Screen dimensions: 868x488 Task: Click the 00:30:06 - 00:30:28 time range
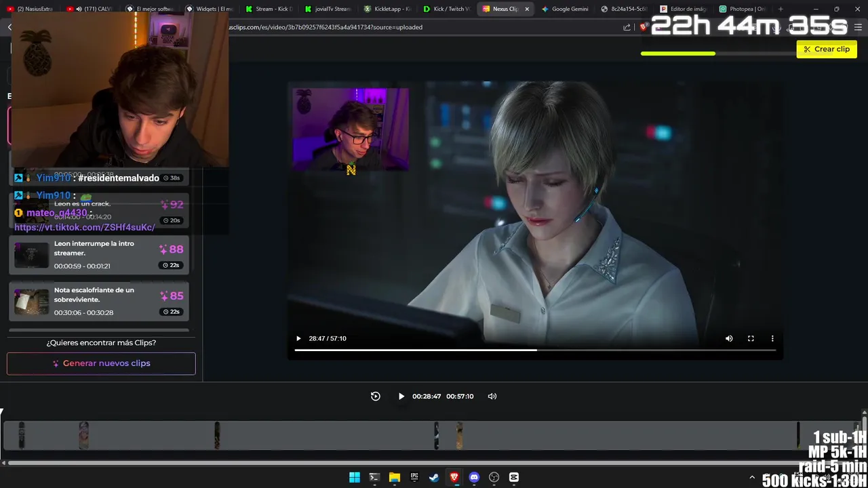tap(83, 312)
